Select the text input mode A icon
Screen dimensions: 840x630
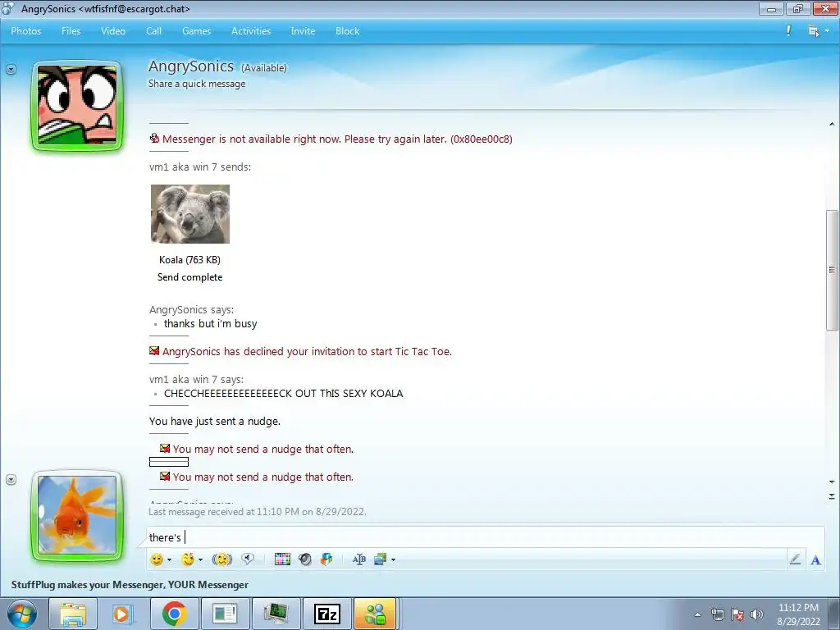coord(816,559)
